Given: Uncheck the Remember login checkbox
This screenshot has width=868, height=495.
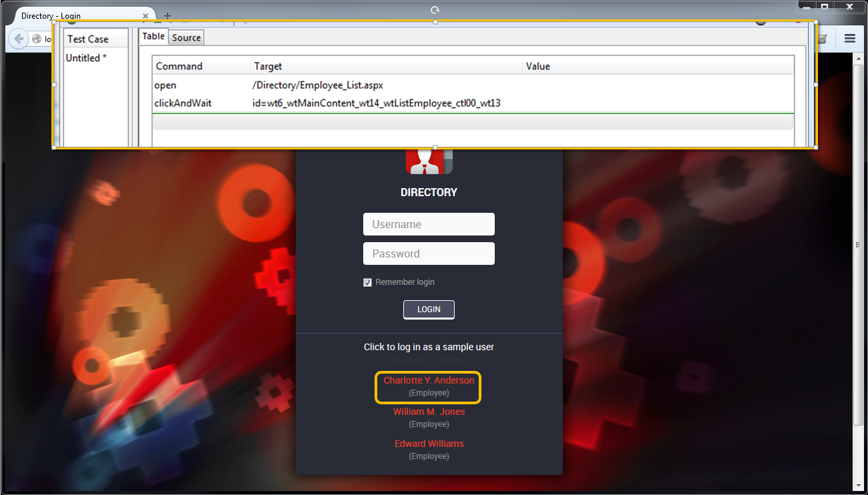Looking at the screenshot, I should coord(367,282).
